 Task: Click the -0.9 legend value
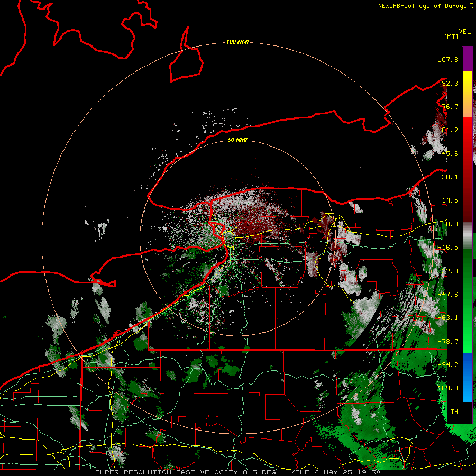[x=450, y=224]
